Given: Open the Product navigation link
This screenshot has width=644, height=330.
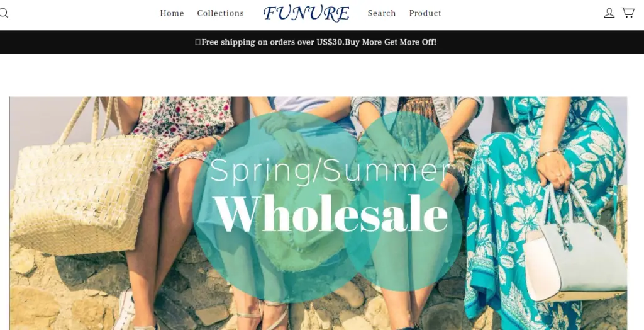Looking at the screenshot, I should point(425,13).
